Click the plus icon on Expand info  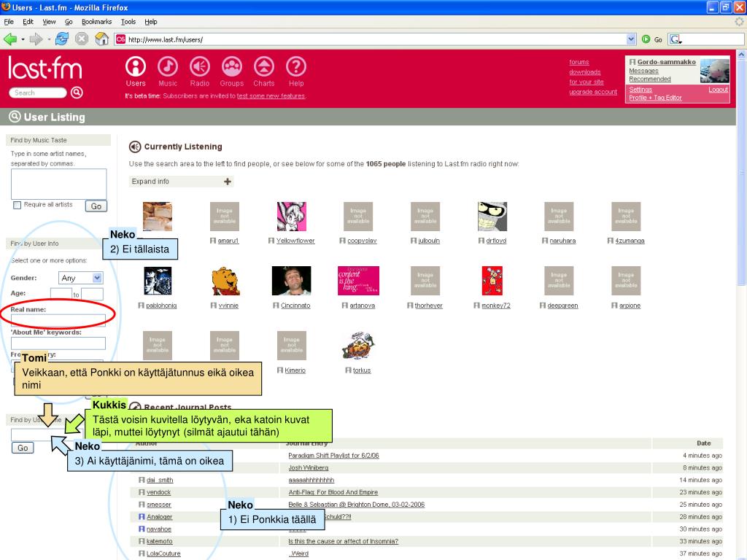click(228, 182)
